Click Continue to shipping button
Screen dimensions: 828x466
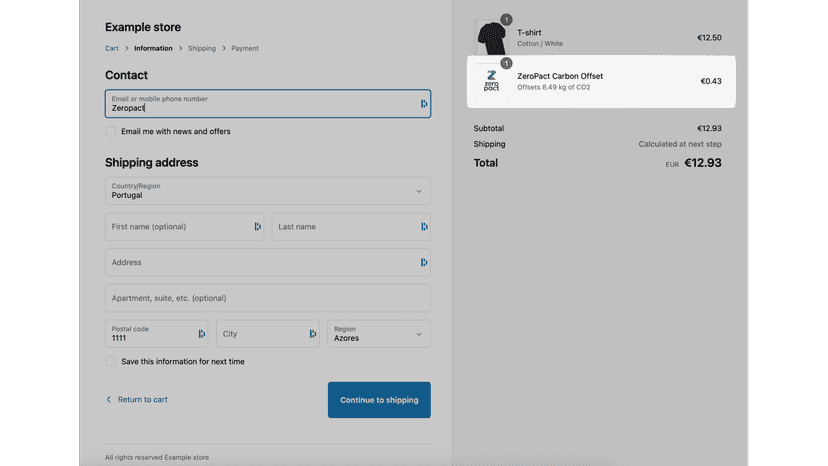(x=379, y=400)
